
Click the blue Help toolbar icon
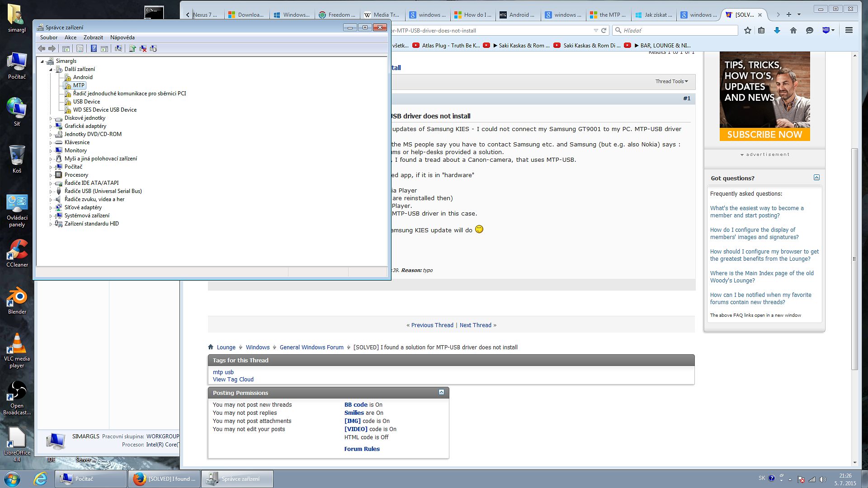pos(94,48)
